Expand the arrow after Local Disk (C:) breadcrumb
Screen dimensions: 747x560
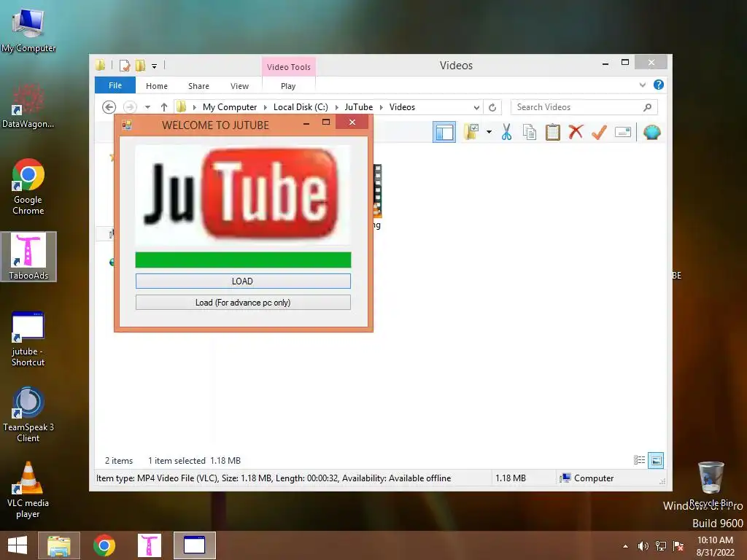[x=337, y=107]
